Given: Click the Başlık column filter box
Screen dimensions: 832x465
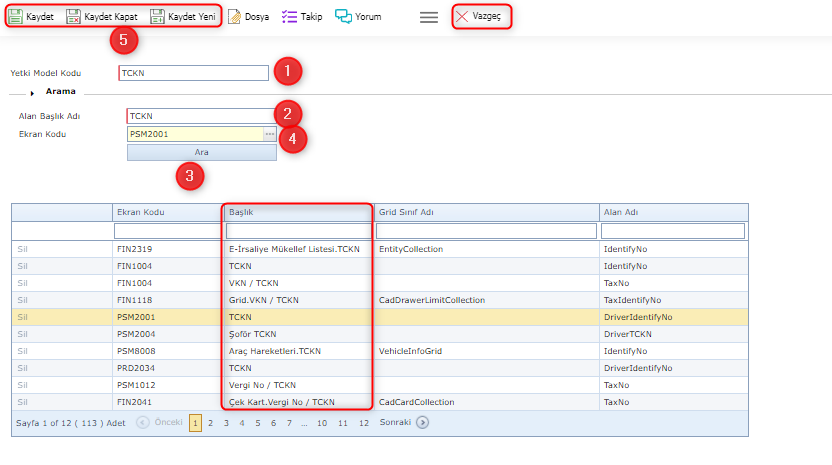Looking at the screenshot, I should [x=297, y=231].
